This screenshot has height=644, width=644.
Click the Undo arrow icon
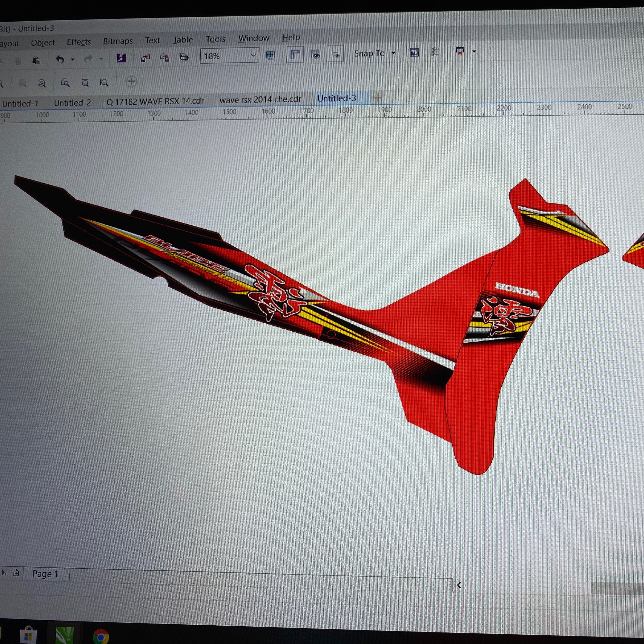(60, 59)
